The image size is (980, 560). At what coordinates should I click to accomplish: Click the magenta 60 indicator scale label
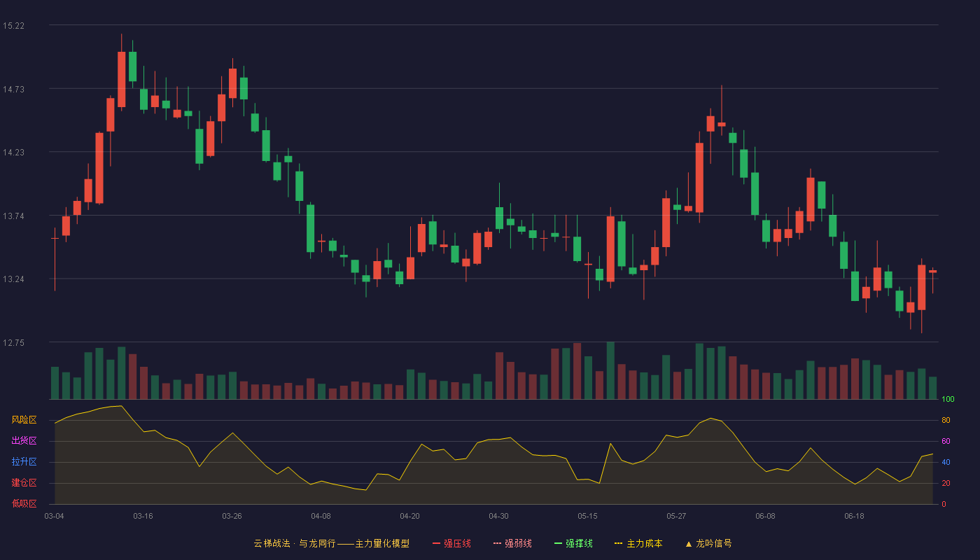point(946,442)
